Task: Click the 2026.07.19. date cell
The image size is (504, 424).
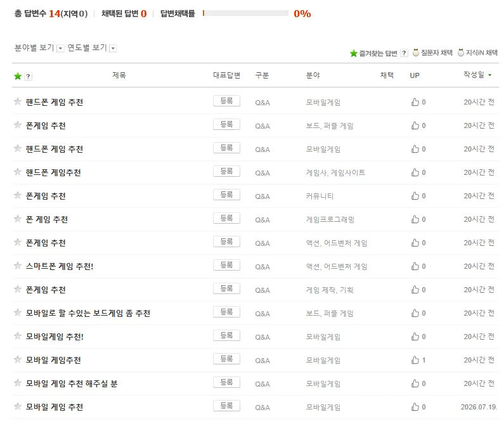Action: click(479, 407)
